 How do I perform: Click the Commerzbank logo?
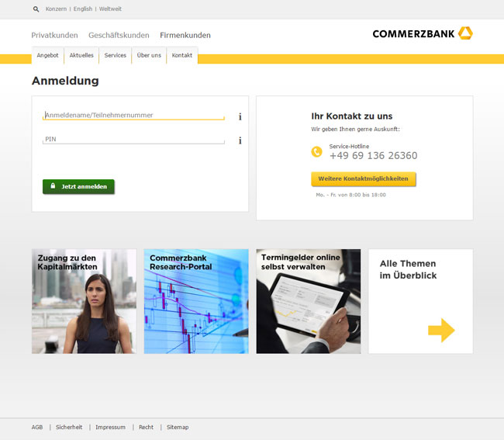(x=423, y=33)
